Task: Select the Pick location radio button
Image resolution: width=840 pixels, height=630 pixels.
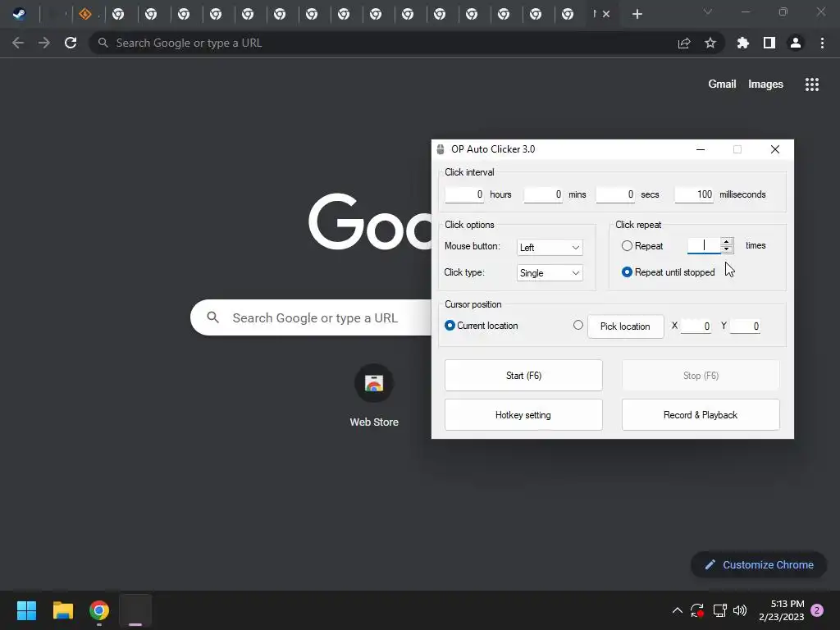Action: 578,325
